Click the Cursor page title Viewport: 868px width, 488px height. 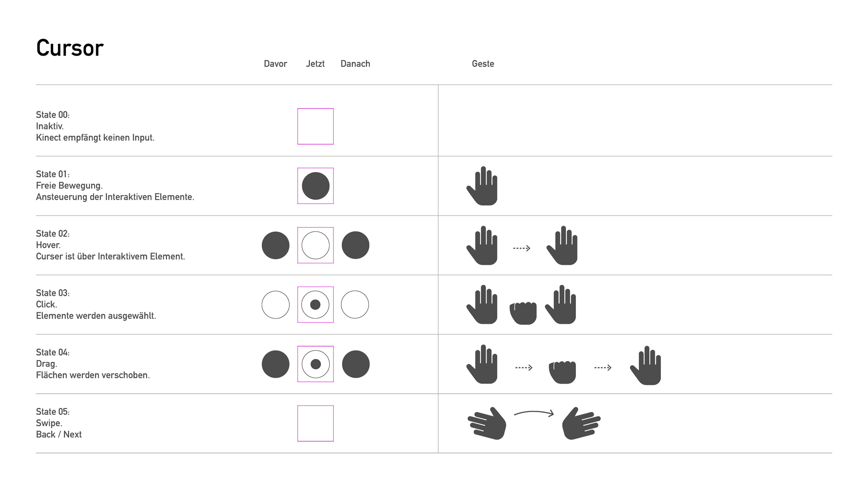tap(70, 48)
